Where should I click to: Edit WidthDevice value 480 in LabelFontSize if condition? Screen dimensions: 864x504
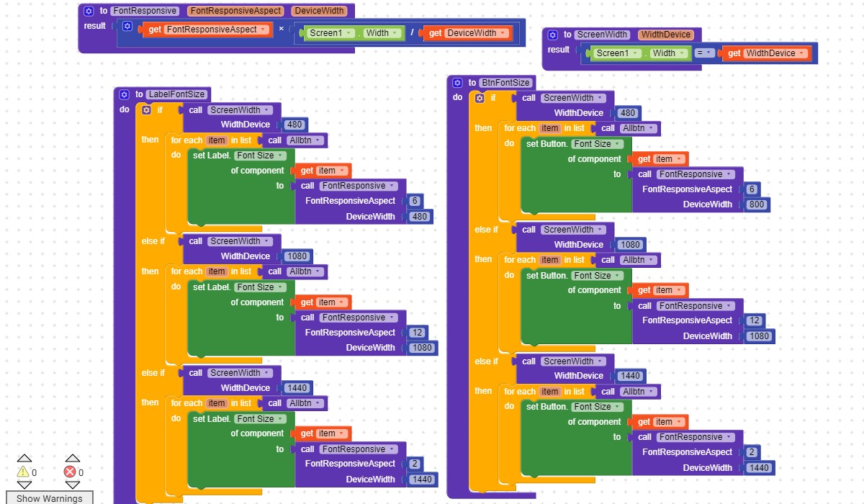coord(294,125)
